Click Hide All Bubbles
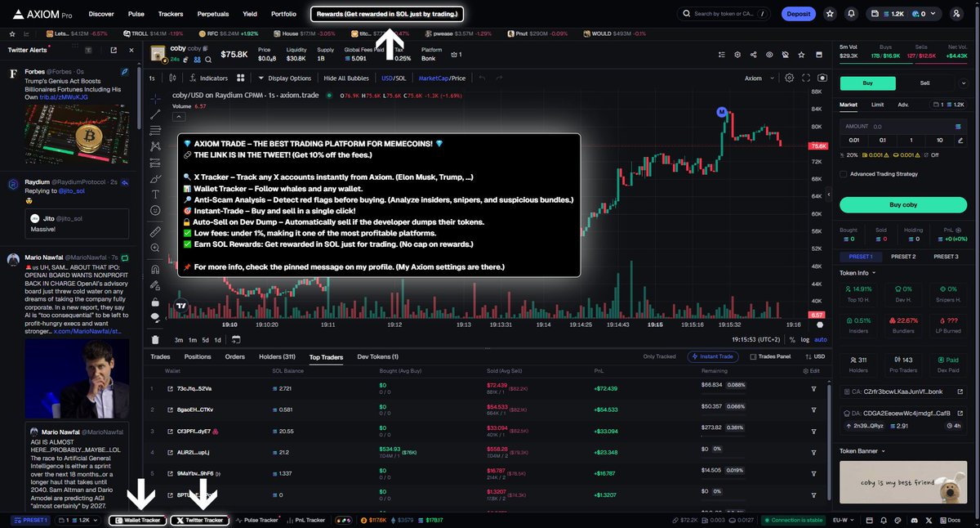The image size is (980, 528). click(346, 78)
